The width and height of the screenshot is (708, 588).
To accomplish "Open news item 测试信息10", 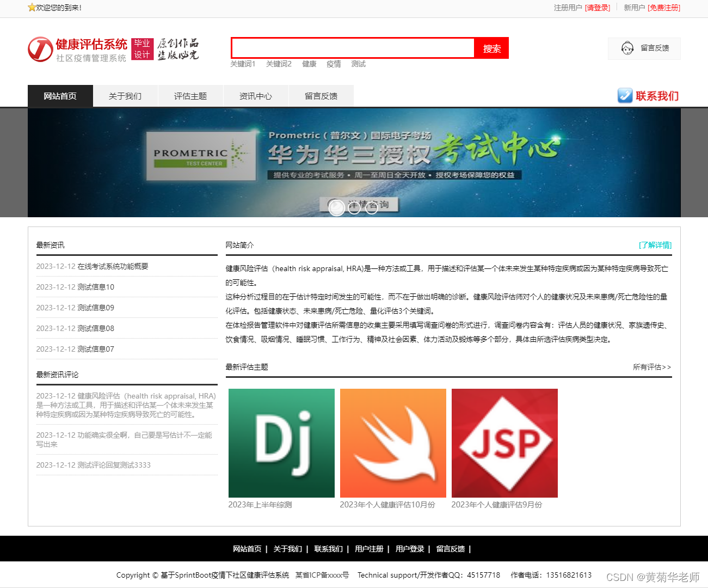I will point(96,287).
